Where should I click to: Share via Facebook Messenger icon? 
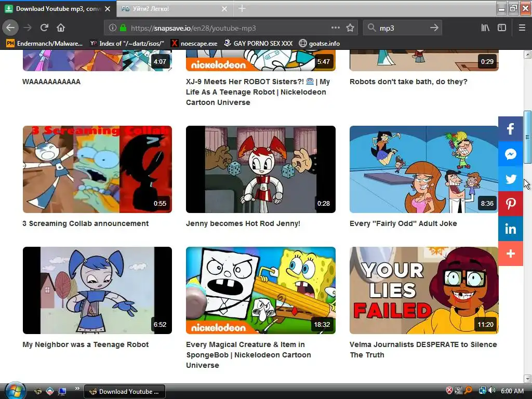511,154
